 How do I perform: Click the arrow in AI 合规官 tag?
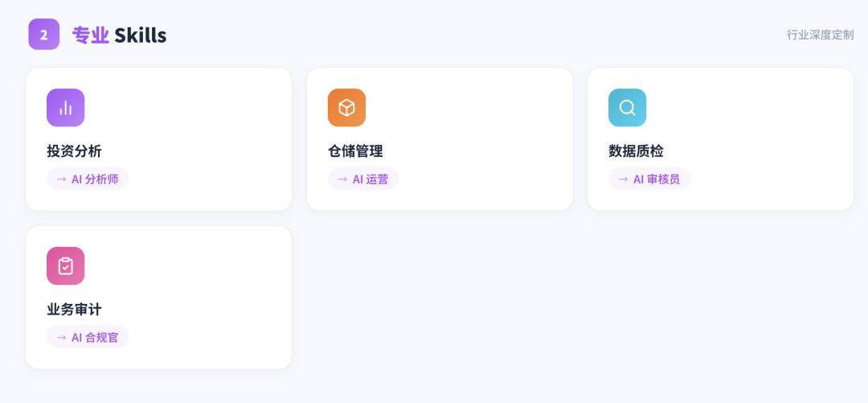(x=62, y=338)
